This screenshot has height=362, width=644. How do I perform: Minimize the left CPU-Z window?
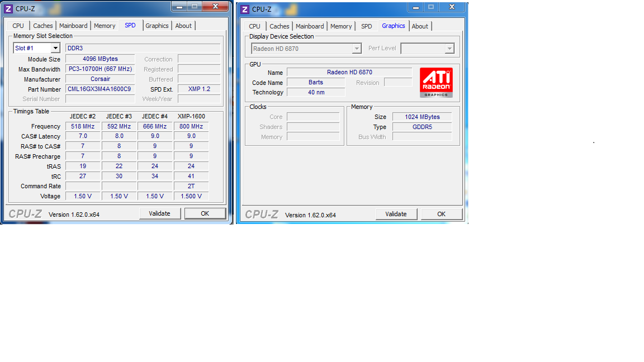pos(179,7)
